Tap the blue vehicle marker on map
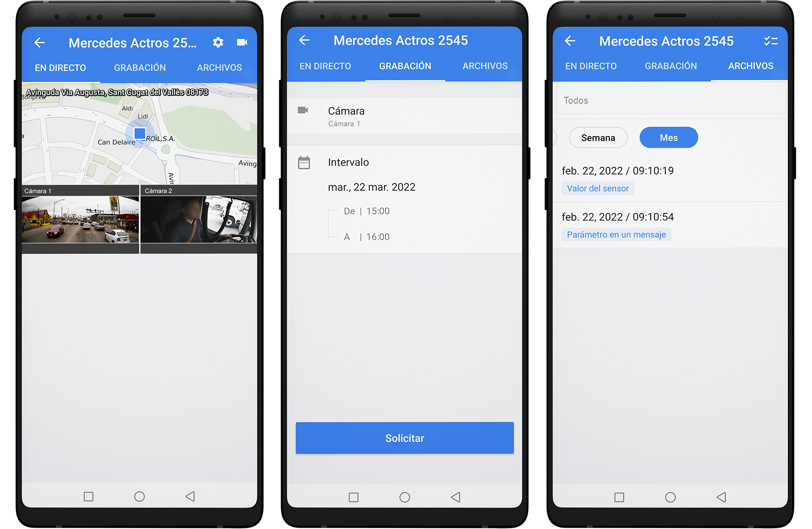Viewport: 812px width, 529px height. coord(140,133)
